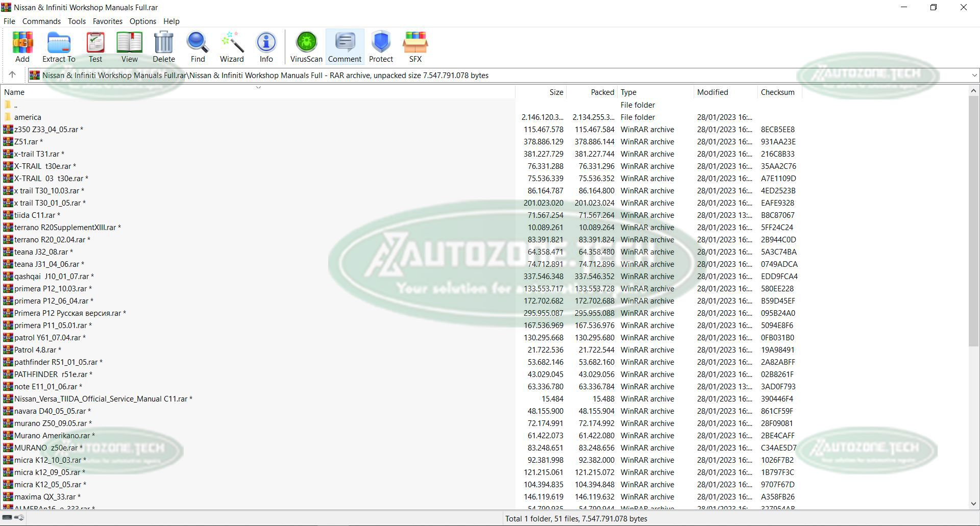980x526 pixels.
Task: Click the Protect archive shield icon
Action: [381, 47]
